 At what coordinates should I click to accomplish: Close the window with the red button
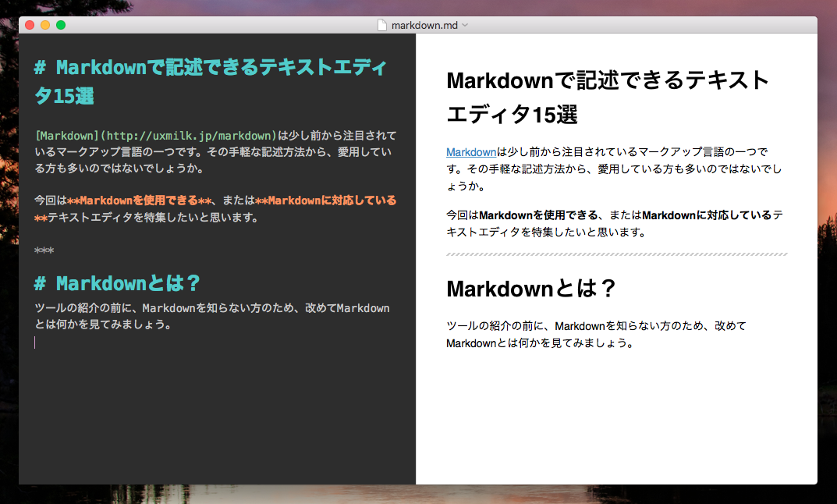pos(30,25)
